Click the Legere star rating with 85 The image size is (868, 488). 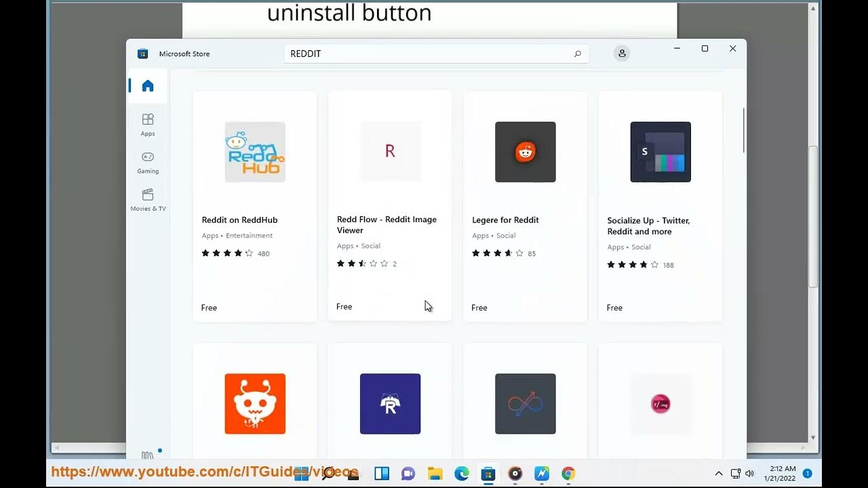pyautogui.click(x=504, y=253)
